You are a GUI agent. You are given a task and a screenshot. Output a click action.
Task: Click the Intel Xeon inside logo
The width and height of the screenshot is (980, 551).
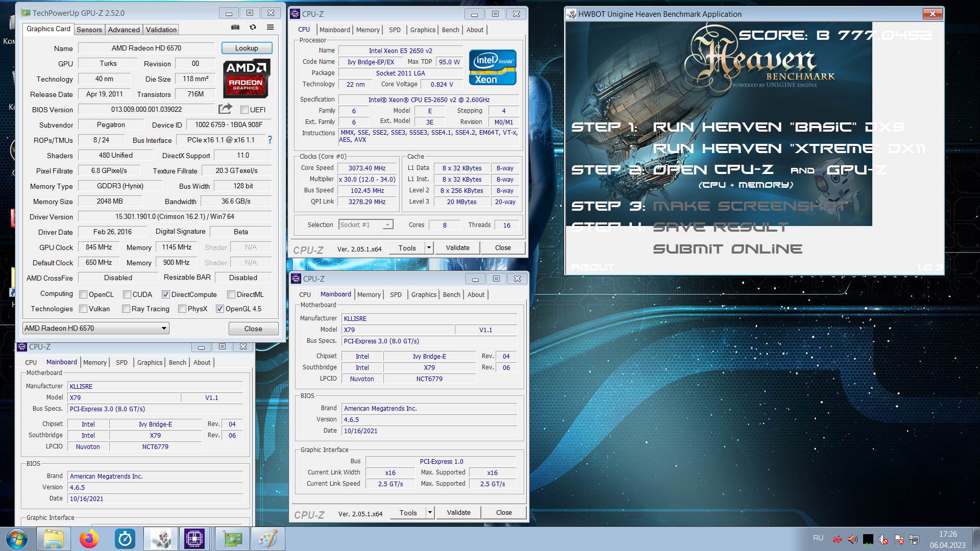click(493, 67)
